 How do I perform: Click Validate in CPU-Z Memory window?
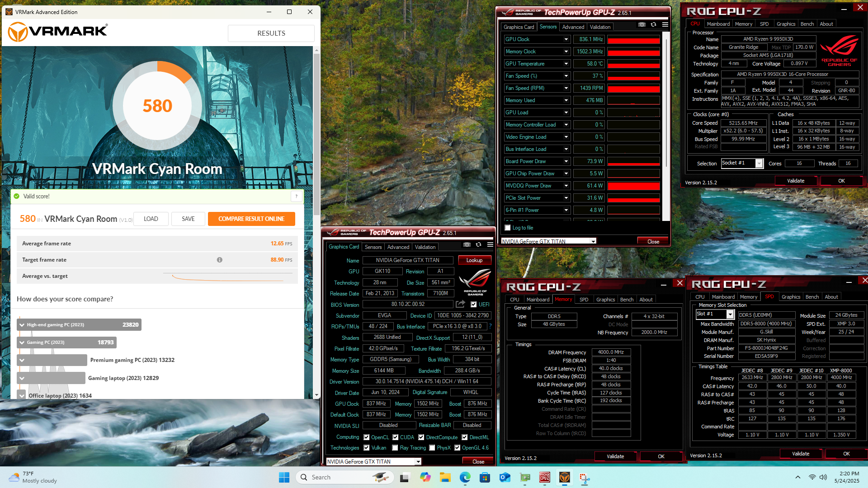(615, 456)
